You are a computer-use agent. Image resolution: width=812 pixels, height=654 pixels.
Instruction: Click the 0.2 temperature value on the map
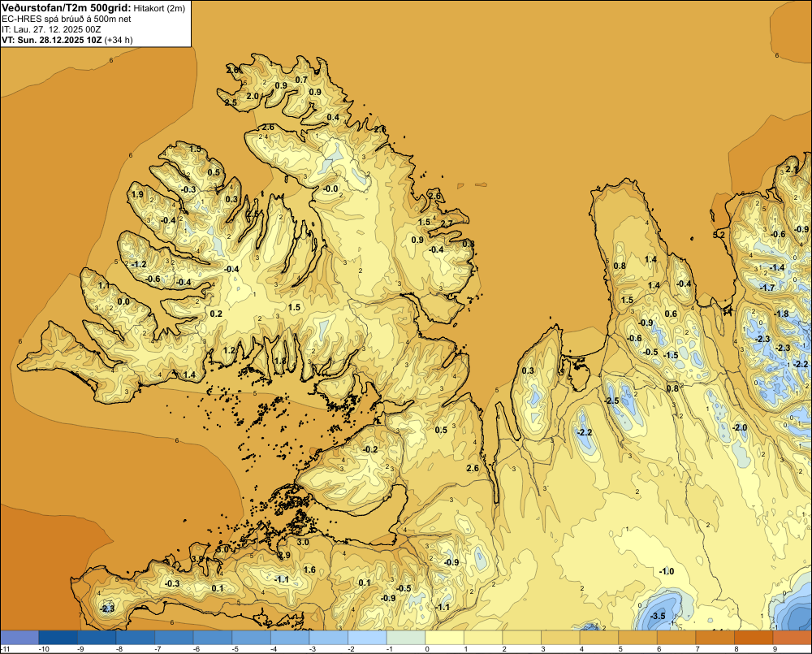pyautogui.click(x=216, y=314)
